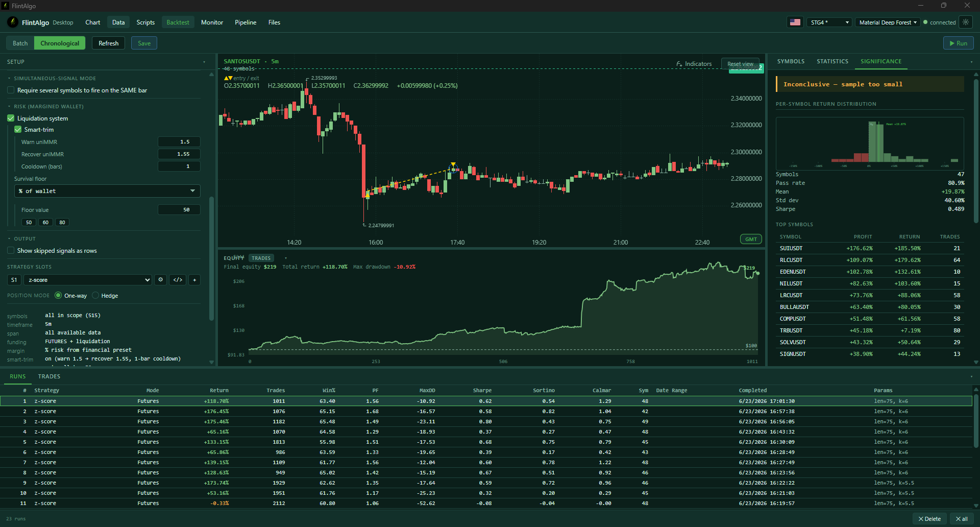Viewport: 980px width, 527px height.
Task: Click yellow exit marker on chart
Action: point(453,164)
